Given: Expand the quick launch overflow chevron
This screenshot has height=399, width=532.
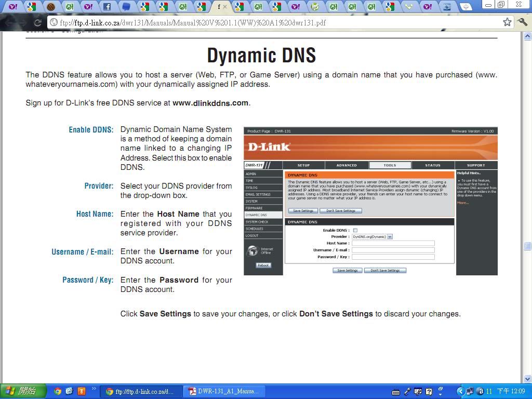Looking at the screenshot, I should [x=94, y=389].
